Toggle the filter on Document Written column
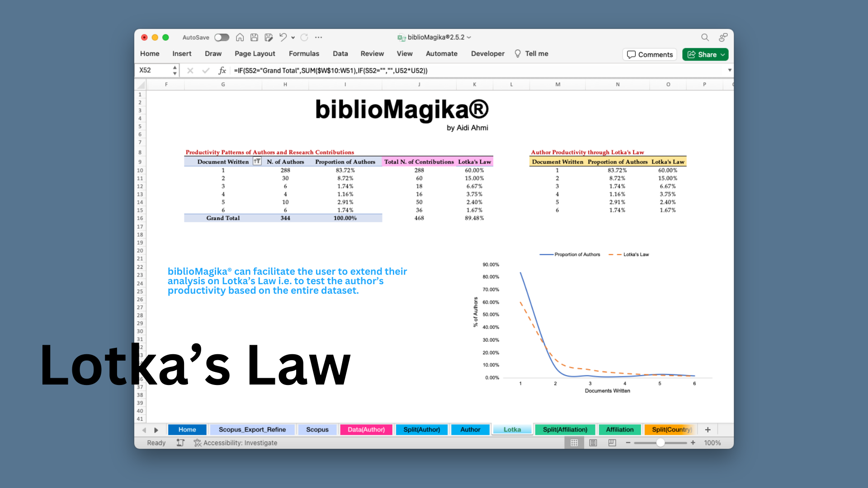This screenshot has width=868, height=488. tap(256, 161)
